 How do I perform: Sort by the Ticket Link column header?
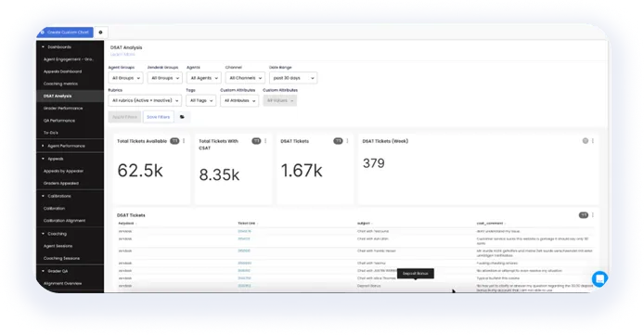(247, 224)
